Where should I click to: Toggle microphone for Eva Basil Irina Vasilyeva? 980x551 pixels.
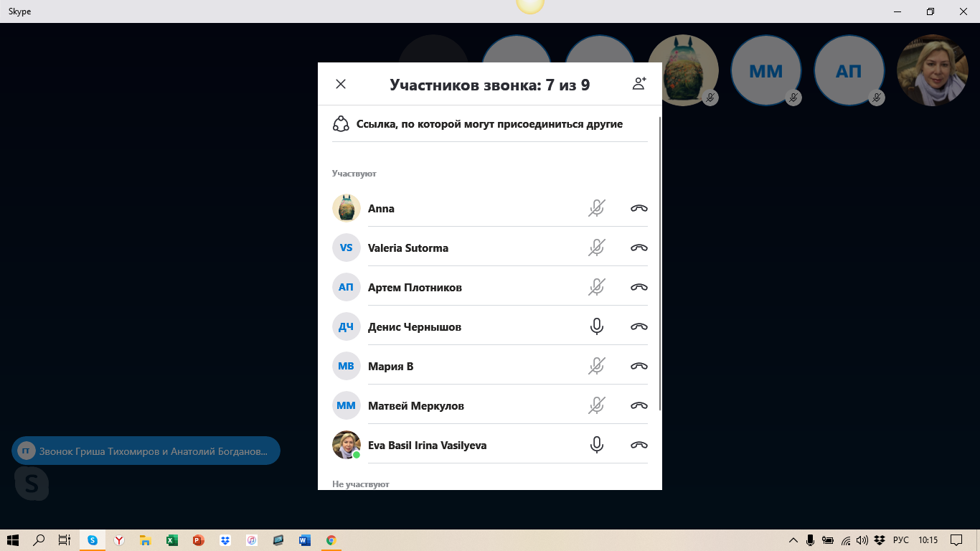click(x=596, y=446)
